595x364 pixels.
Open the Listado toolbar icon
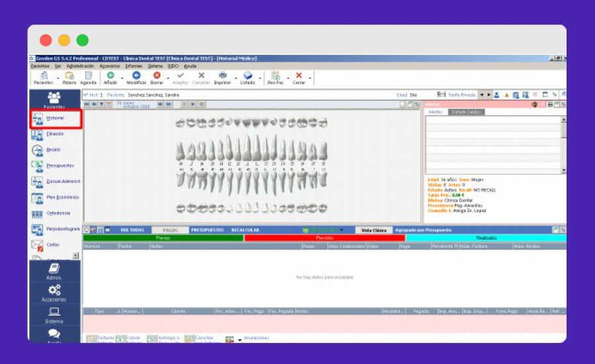pyautogui.click(x=247, y=75)
